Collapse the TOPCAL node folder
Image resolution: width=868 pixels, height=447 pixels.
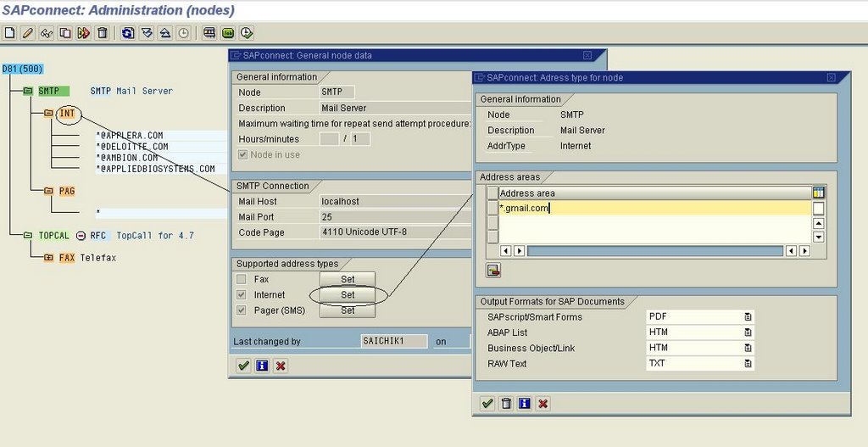(x=28, y=236)
